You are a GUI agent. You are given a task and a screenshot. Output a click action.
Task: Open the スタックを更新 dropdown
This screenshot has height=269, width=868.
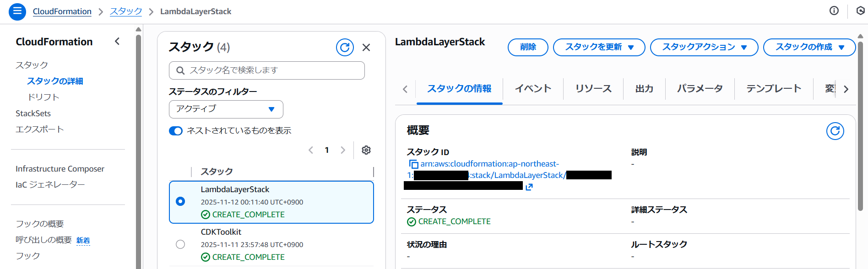coord(599,47)
